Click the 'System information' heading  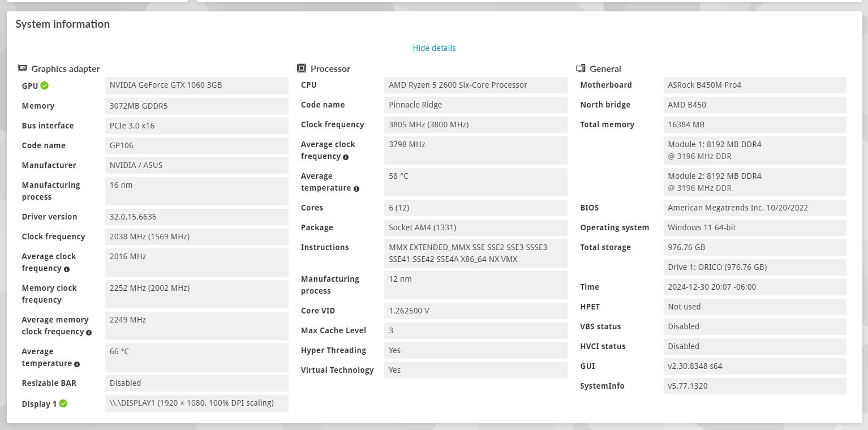point(63,24)
